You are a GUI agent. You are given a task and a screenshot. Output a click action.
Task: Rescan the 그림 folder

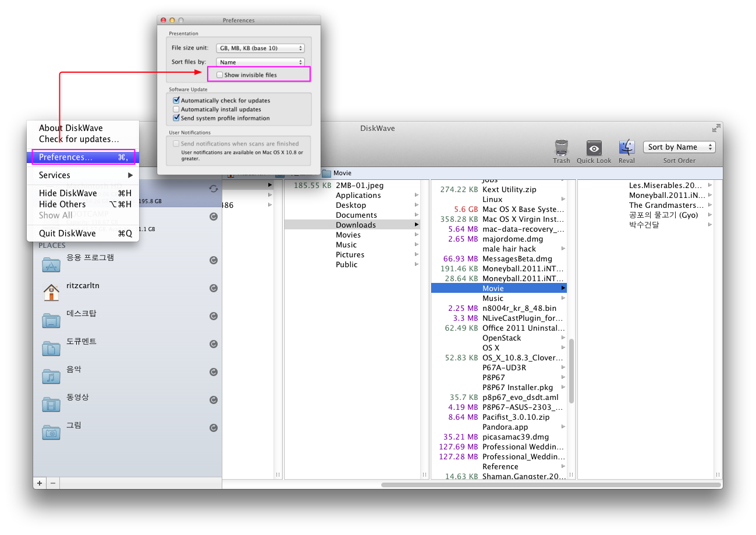click(214, 428)
